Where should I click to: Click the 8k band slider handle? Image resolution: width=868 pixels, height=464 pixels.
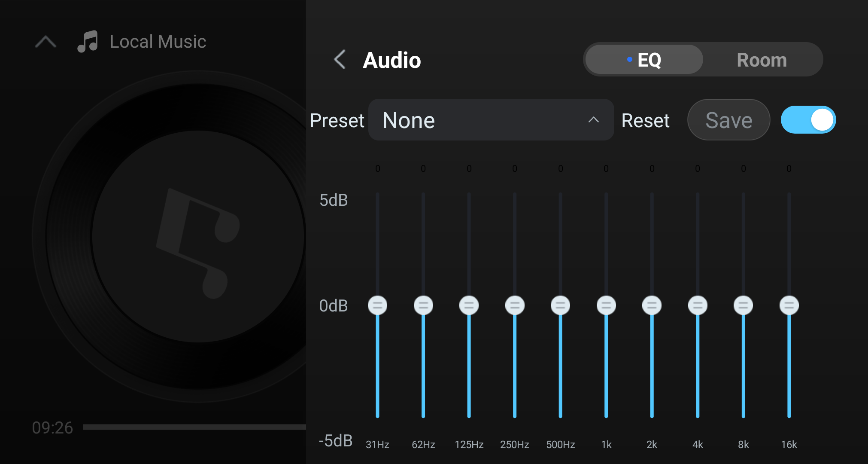pyautogui.click(x=744, y=305)
